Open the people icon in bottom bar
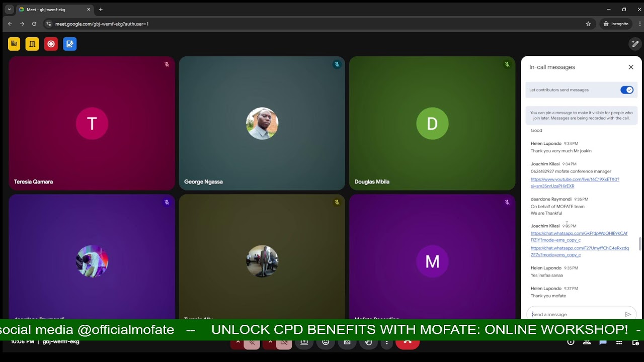The width and height of the screenshot is (644, 362). pos(587,343)
